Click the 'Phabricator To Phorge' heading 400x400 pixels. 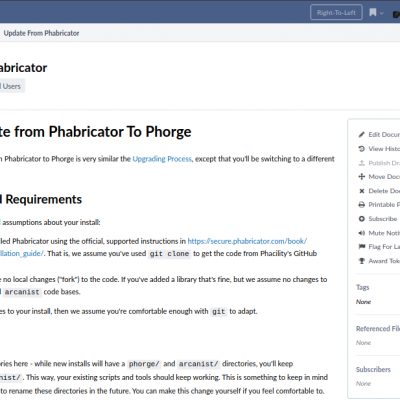tap(120, 131)
